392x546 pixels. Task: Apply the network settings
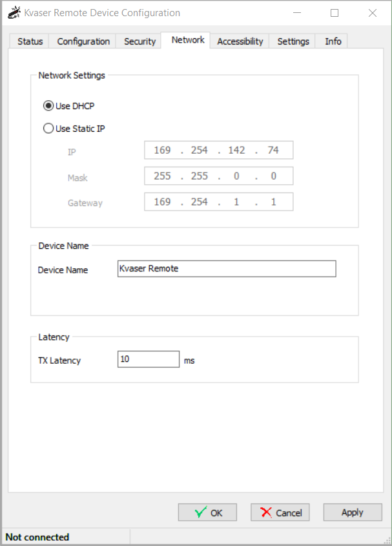click(353, 512)
